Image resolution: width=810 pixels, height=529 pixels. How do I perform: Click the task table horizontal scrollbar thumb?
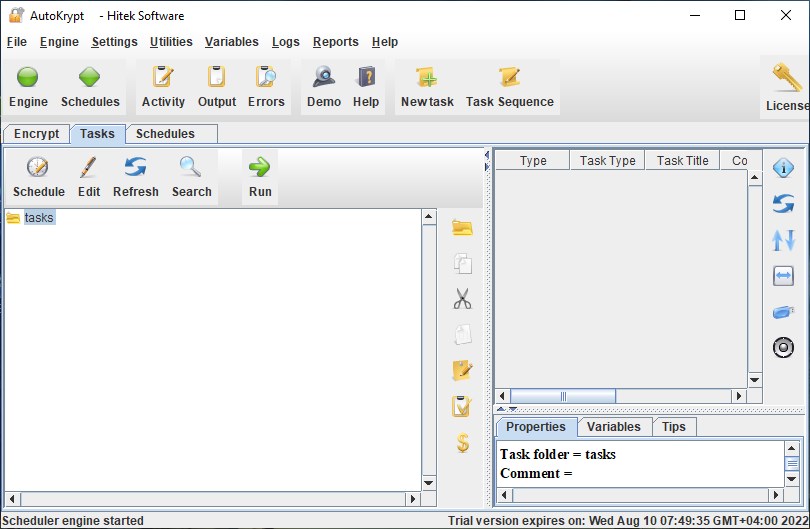[x=564, y=396]
